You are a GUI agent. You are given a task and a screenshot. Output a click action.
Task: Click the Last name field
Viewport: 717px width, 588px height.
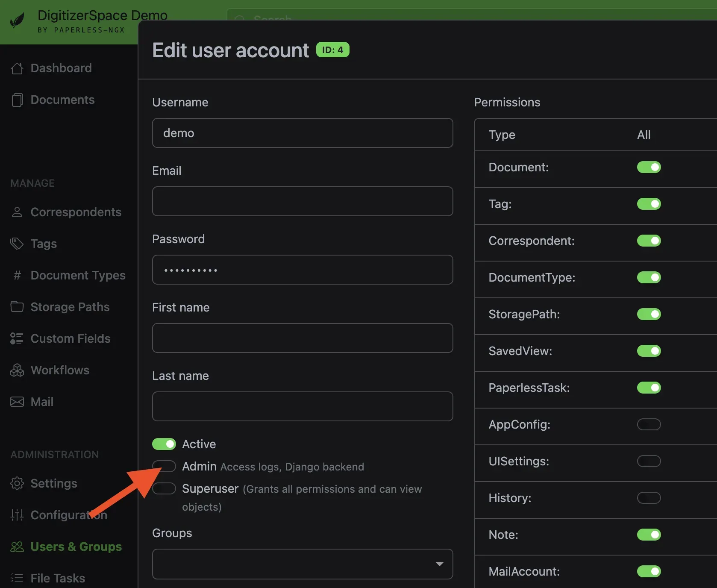click(303, 406)
